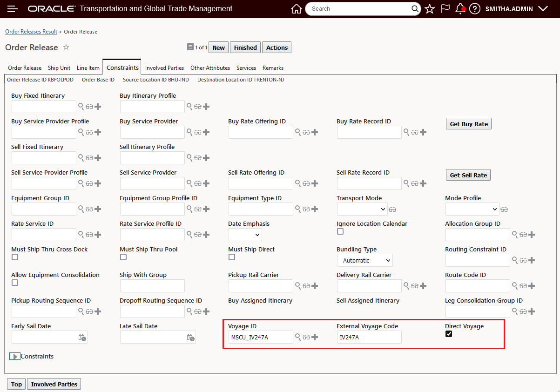Switch to Ship Unit tab

[59, 68]
